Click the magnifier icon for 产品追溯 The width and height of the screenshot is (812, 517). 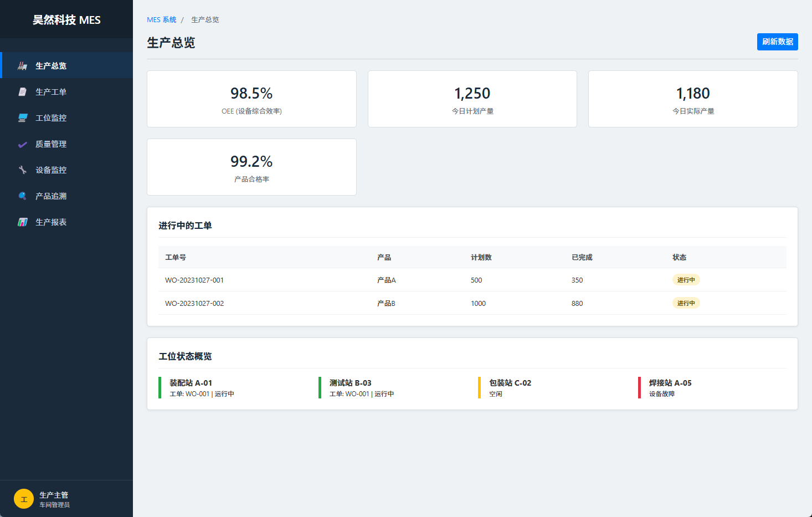click(22, 196)
